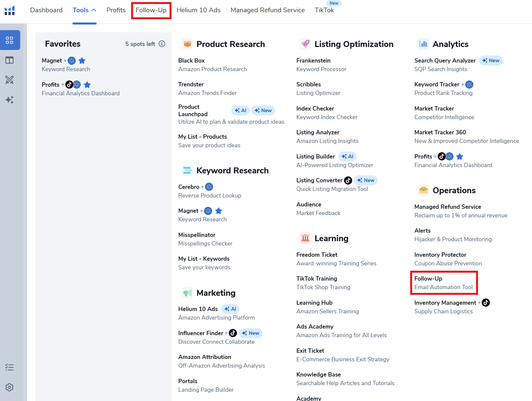This screenshot has height=401, width=532.
Task: Collapse the Tools menu chevron
Action: [x=94, y=10]
